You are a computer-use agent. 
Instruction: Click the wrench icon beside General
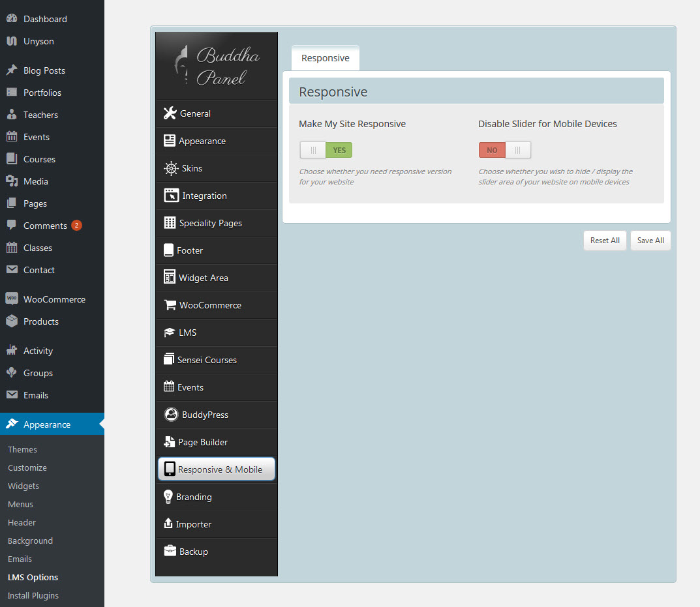pyautogui.click(x=170, y=113)
